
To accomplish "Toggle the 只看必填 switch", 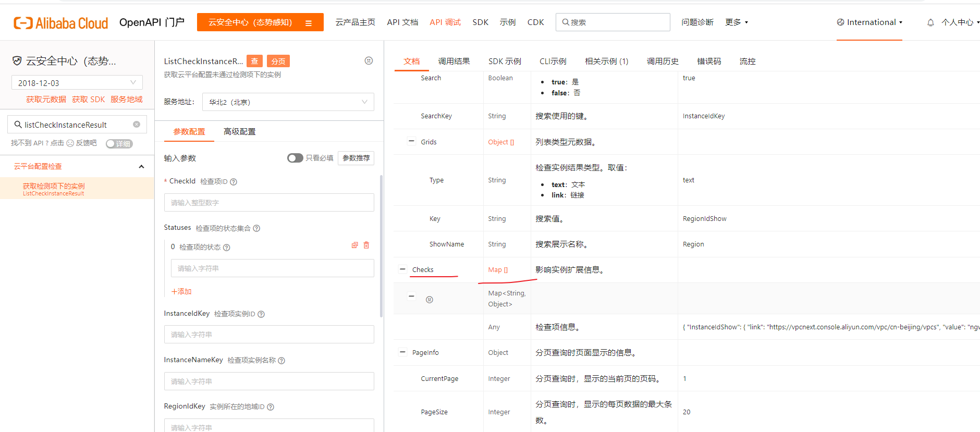I will coord(295,158).
